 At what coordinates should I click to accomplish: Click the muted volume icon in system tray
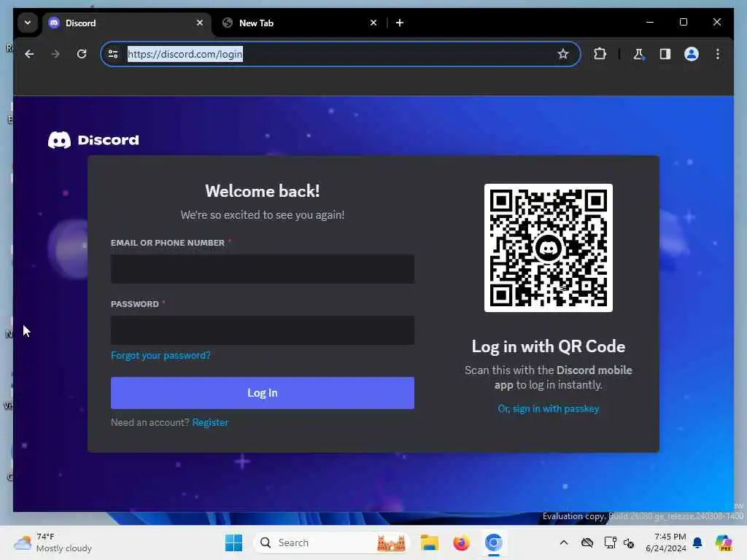point(629,542)
